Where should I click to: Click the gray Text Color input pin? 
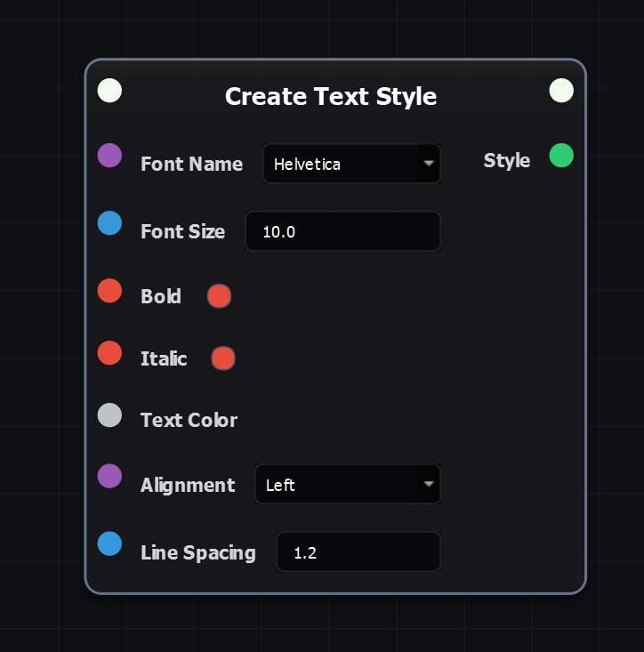pyautogui.click(x=109, y=415)
